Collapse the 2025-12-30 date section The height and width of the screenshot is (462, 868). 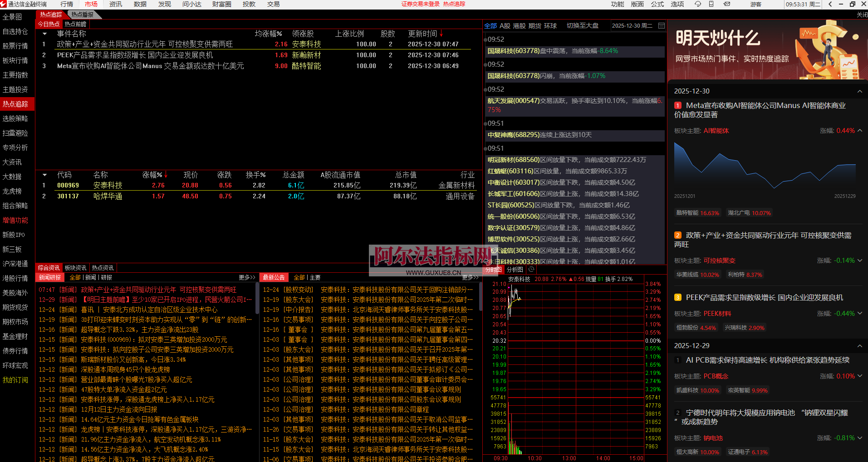[x=859, y=91]
